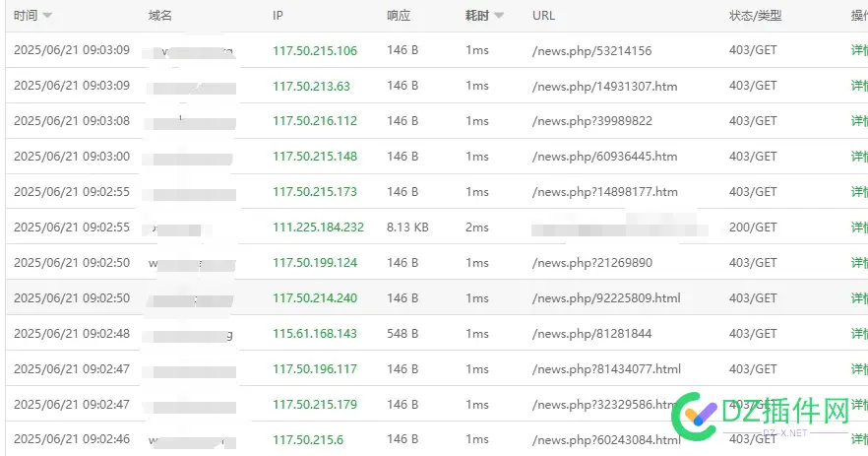Image resolution: width=868 pixels, height=456 pixels.
Task: Open details for the /news.php?81434077.html row
Action: (859, 369)
